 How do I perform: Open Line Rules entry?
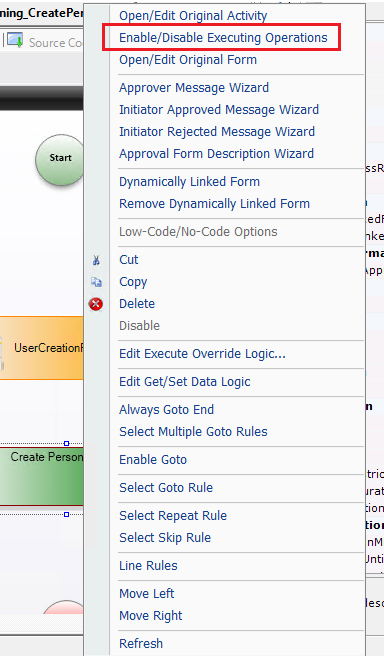(148, 566)
